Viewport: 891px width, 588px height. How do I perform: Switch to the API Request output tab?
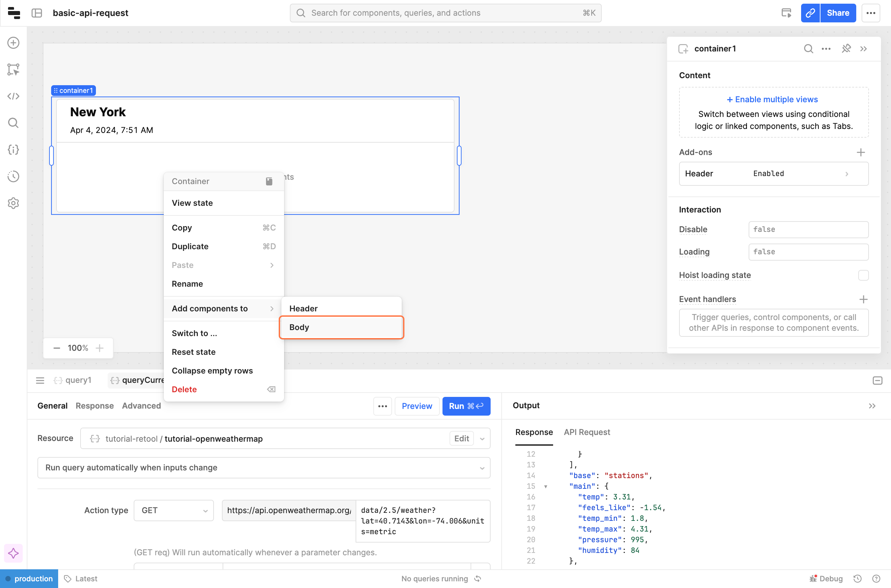point(587,432)
